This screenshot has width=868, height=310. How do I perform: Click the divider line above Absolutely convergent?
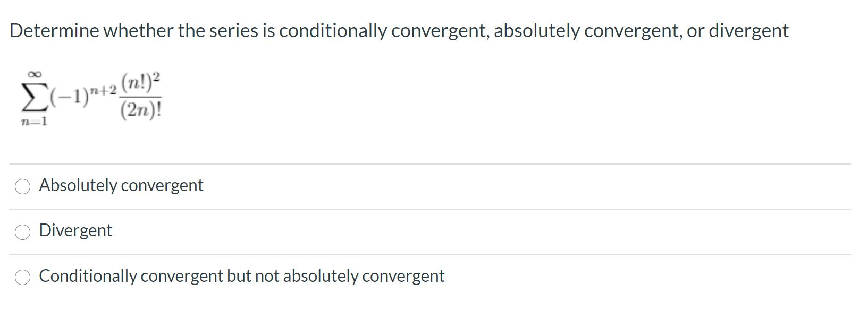[425, 162]
